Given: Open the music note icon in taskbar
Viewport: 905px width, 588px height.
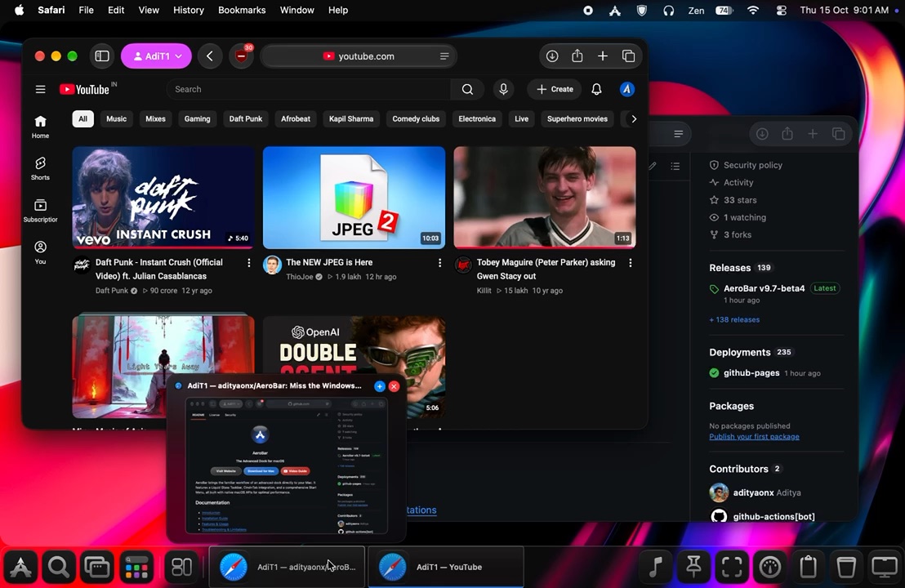Looking at the screenshot, I should [x=656, y=568].
